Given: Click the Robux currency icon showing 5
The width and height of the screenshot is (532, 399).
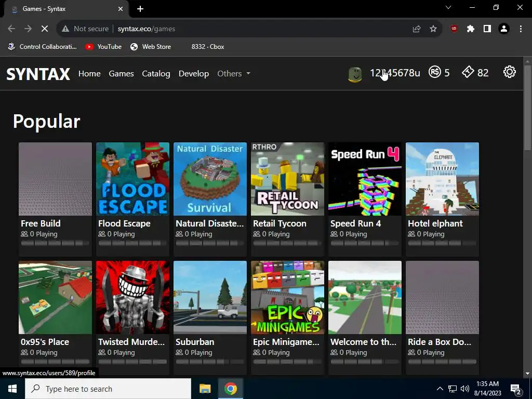Looking at the screenshot, I should tap(435, 72).
